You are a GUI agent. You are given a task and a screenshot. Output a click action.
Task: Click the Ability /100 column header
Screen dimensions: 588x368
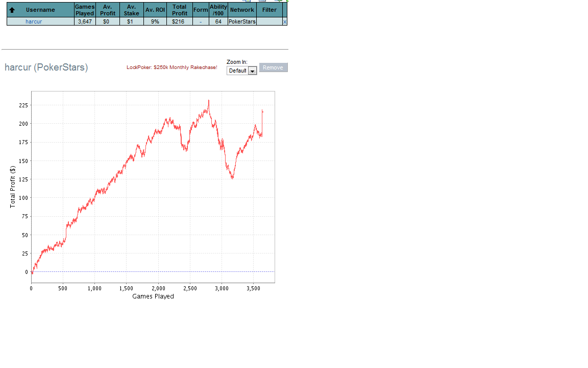pyautogui.click(x=218, y=10)
